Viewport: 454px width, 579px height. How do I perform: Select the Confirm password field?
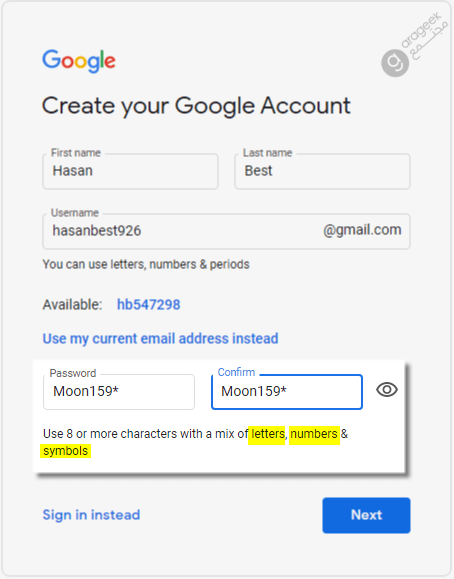tap(287, 392)
